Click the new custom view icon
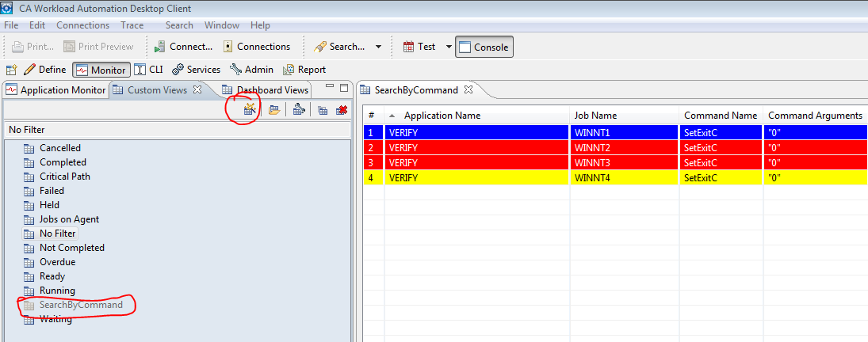Viewport: 868px width, 342px height. [249, 109]
